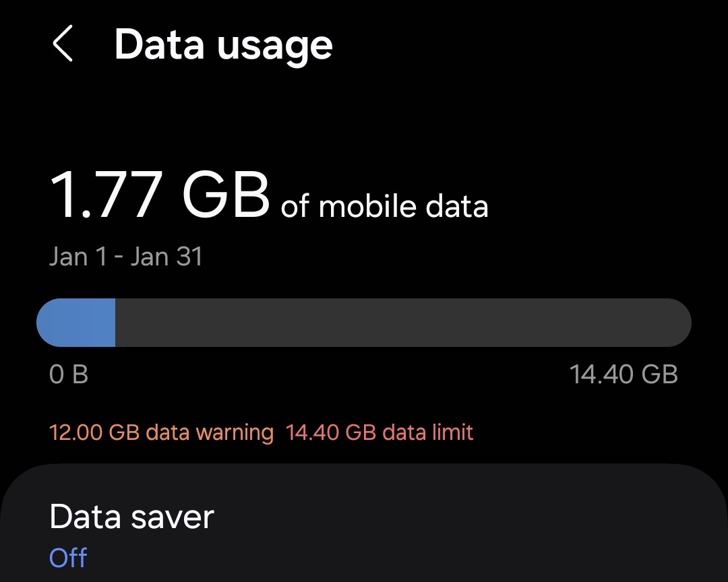Toggle the Data saver Off status
The image size is (728, 582).
pos(68,558)
